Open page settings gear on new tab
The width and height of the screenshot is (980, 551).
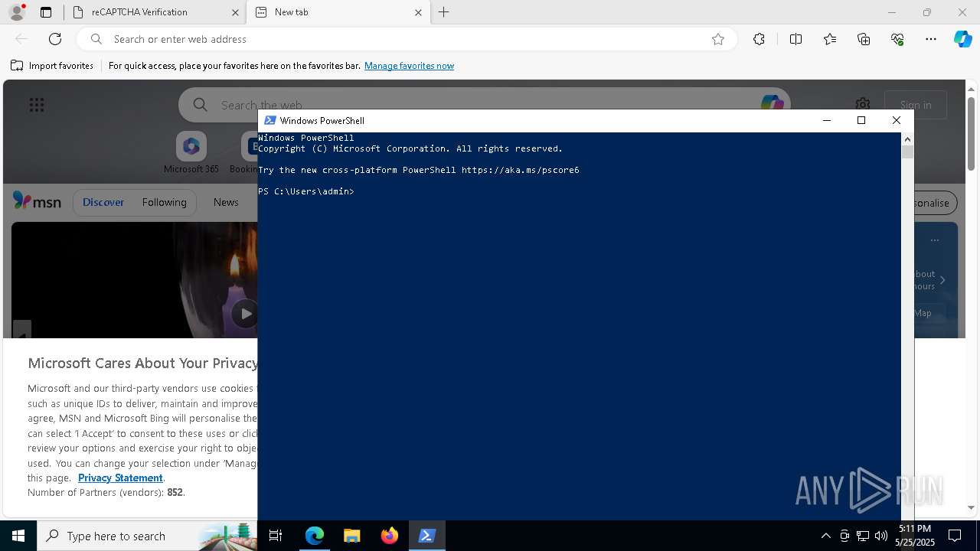[863, 104]
